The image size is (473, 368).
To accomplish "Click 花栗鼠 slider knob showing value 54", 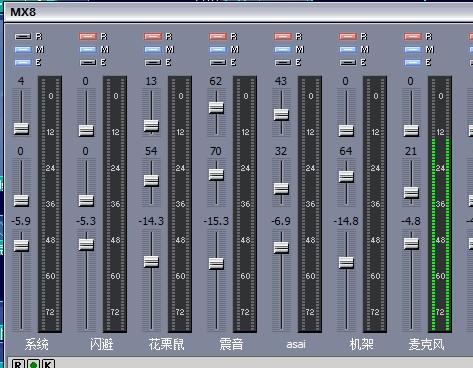I will click(x=151, y=181).
